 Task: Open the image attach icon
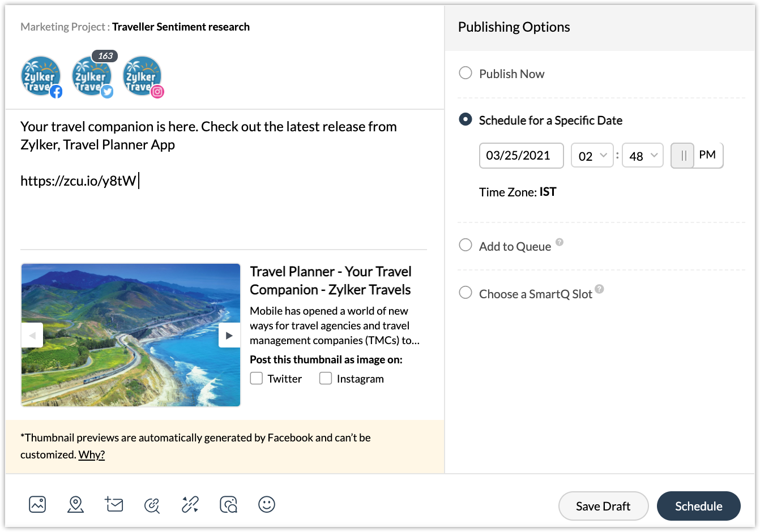pos(37,504)
